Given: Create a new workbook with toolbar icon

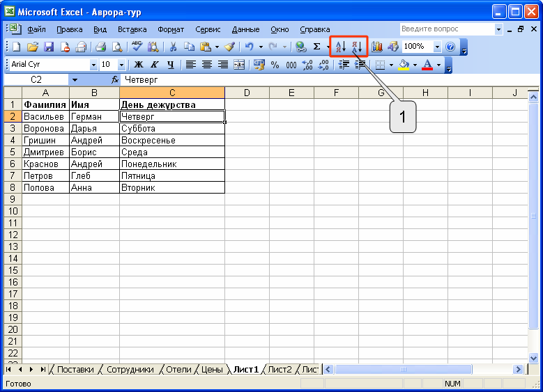Looking at the screenshot, I should click(x=16, y=47).
